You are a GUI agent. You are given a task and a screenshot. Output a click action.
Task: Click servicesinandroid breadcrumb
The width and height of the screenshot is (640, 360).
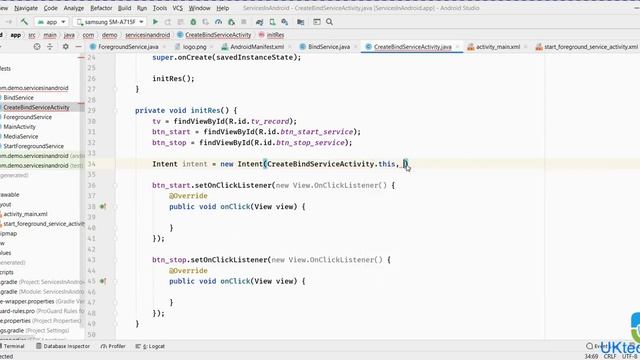pyautogui.click(x=147, y=35)
